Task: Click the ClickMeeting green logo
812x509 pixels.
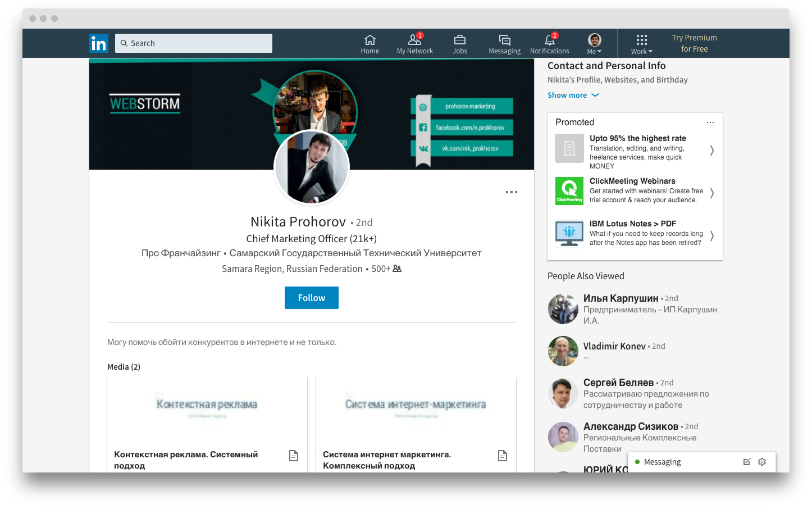Action: click(569, 191)
